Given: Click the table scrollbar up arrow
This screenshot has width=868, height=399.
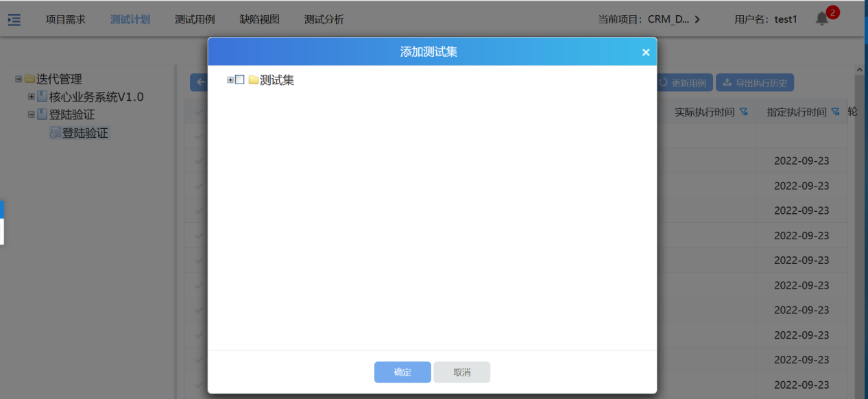Looking at the screenshot, I should pos(860,70).
